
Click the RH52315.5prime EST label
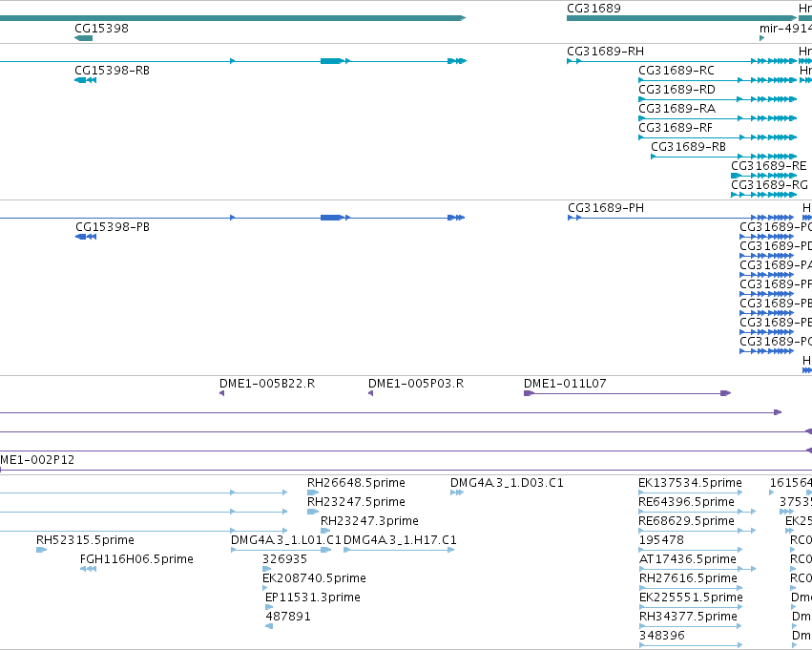(x=85, y=540)
